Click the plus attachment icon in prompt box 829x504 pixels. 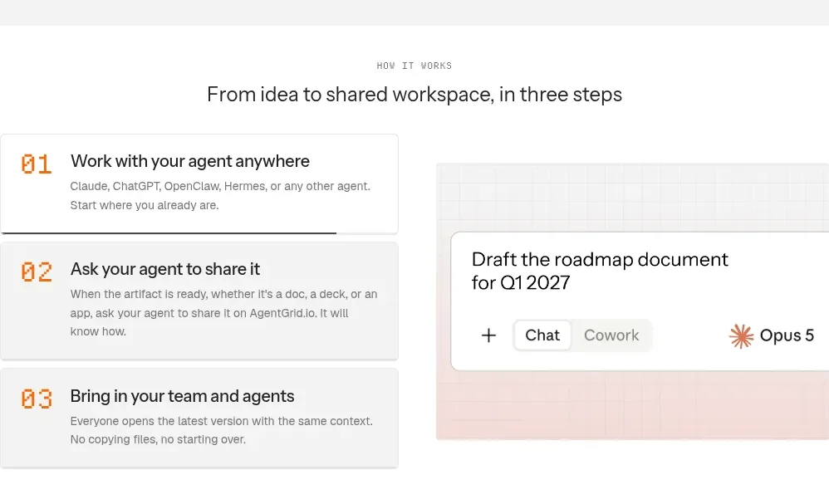pyautogui.click(x=488, y=335)
